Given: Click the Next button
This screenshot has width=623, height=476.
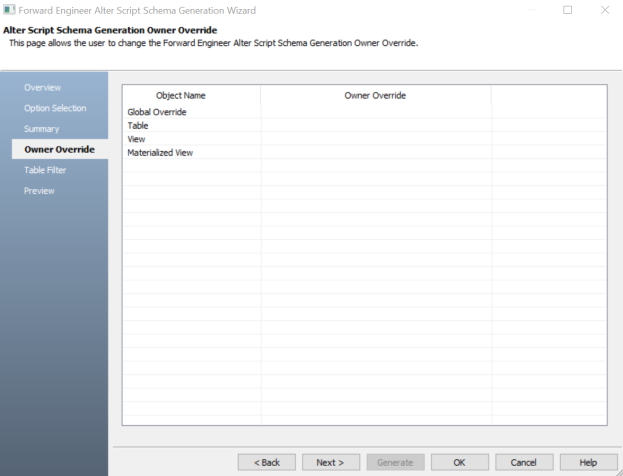Looking at the screenshot, I should coord(331,462).
